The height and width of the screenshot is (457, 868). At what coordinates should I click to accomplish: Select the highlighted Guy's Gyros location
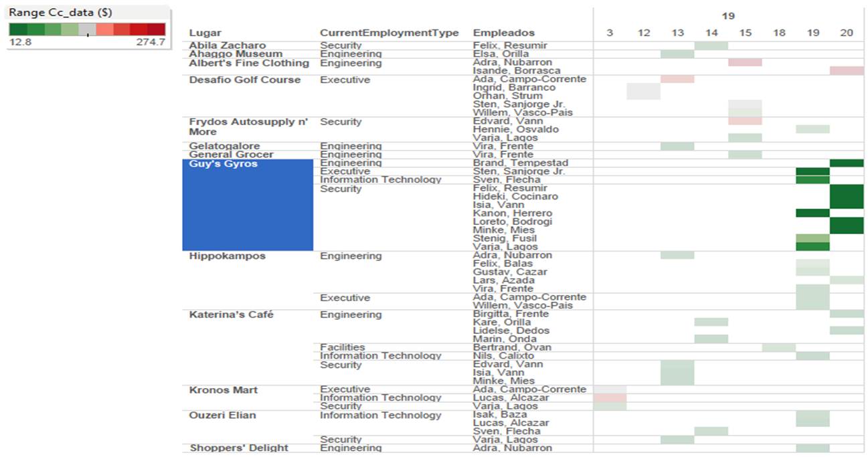tap(248, 205)
